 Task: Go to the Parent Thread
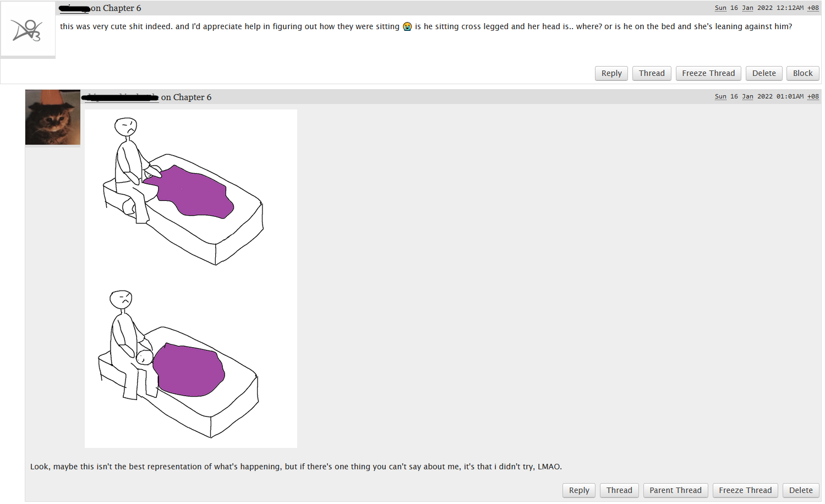coord(675,490)
